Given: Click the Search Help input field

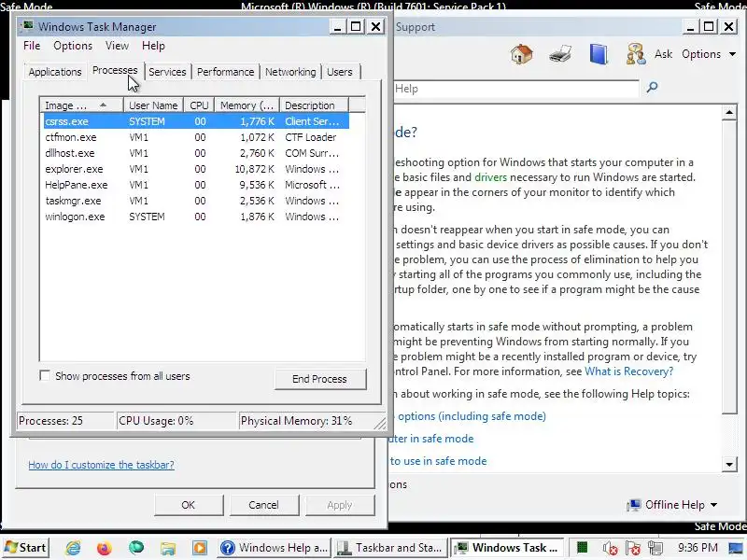Looking at the screenshot, I should 516,89.
